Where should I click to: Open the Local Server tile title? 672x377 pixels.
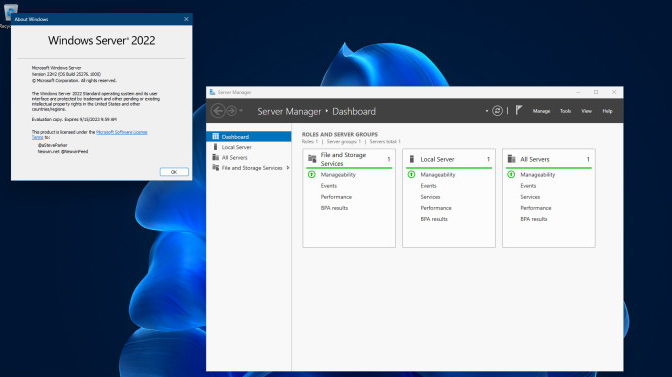(437, 159)
